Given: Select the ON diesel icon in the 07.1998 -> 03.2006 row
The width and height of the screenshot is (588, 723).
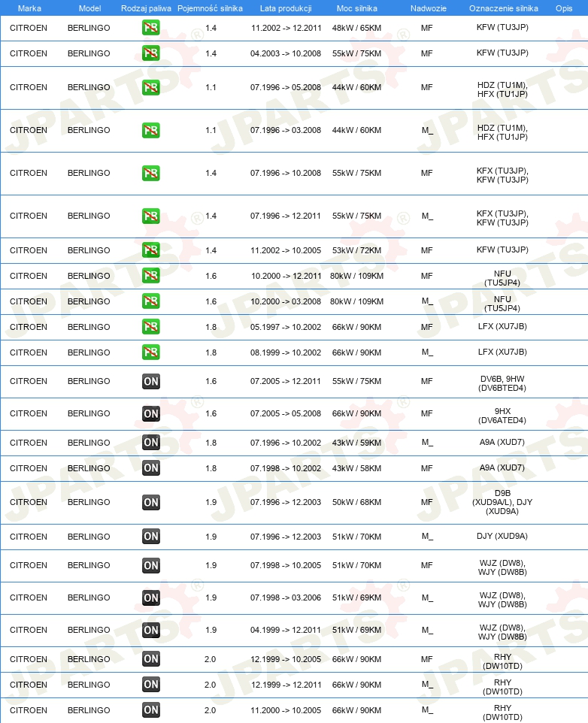Looking at the screenshot, I should [x=151, y=597].
